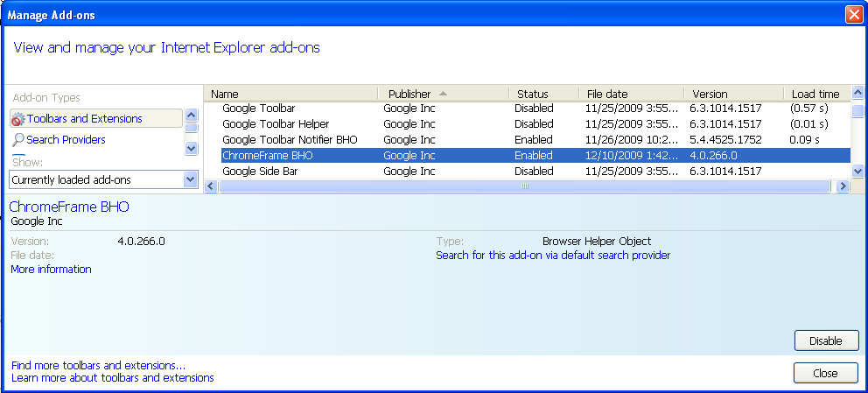The height and width of the screenshot is (393, 868).
Task: Click Enabled status of ChromeFrame BHO
Action: click(534, 156)
